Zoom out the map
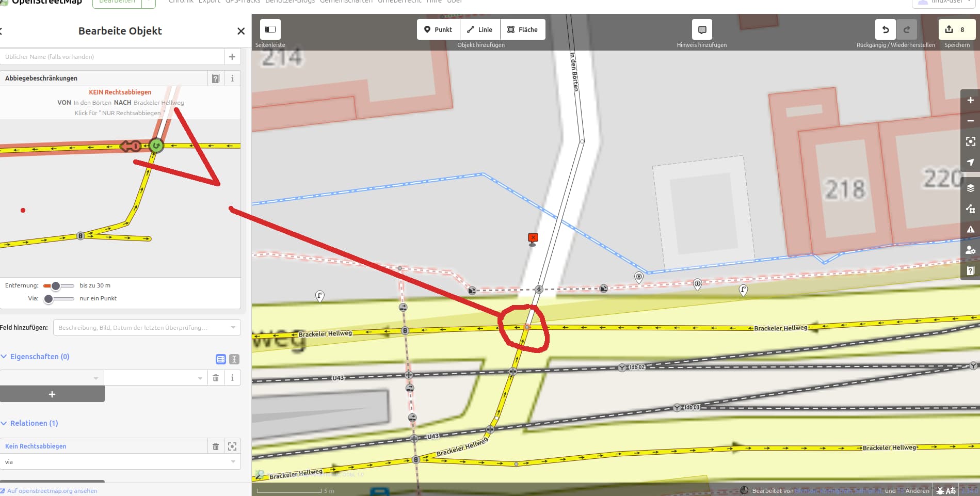The height and width of the screenshot is (496, 980). click(x=970, y=121)
